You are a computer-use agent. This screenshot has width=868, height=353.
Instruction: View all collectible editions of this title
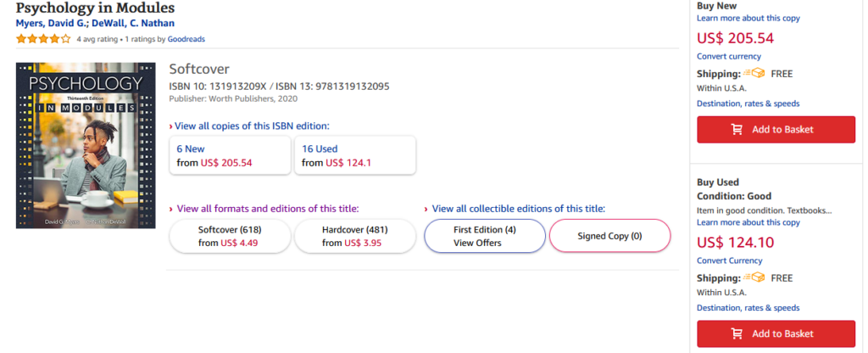point(518,208)
